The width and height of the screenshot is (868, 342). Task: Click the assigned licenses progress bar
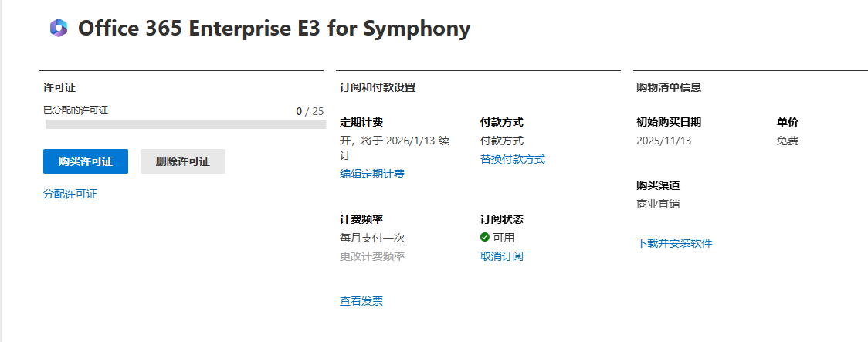(185, 124)
